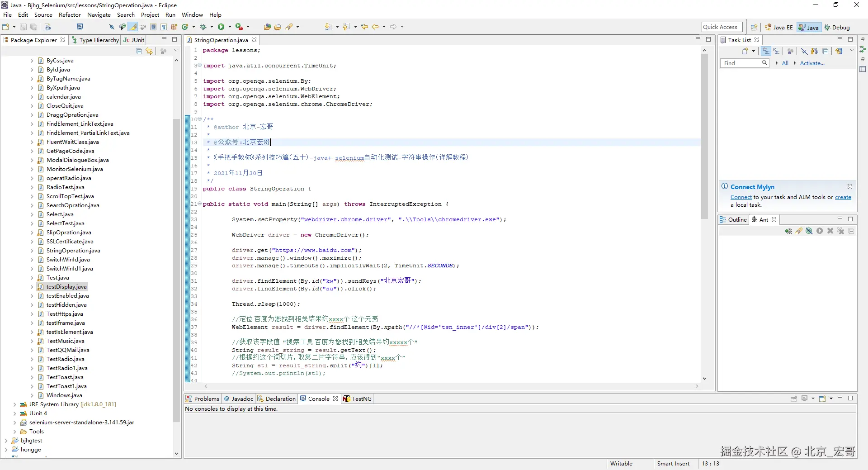Click the Quick Access search field

point(722,27)
